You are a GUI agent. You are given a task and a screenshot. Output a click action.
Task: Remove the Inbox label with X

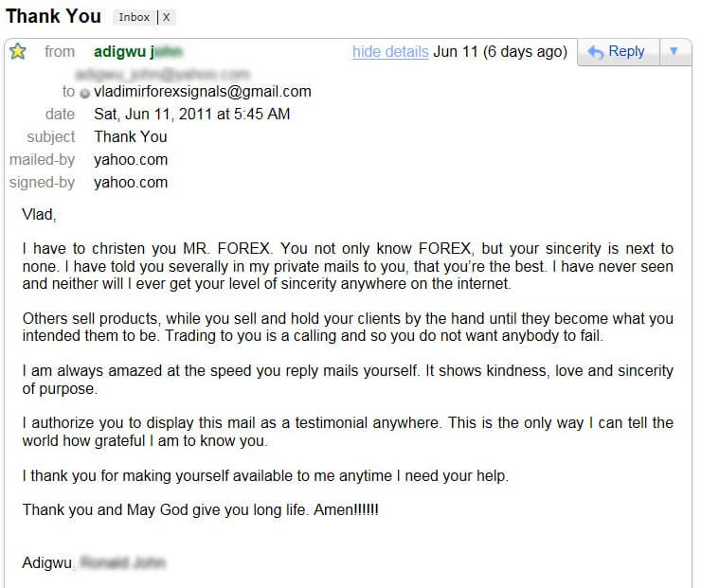[167, 17]
